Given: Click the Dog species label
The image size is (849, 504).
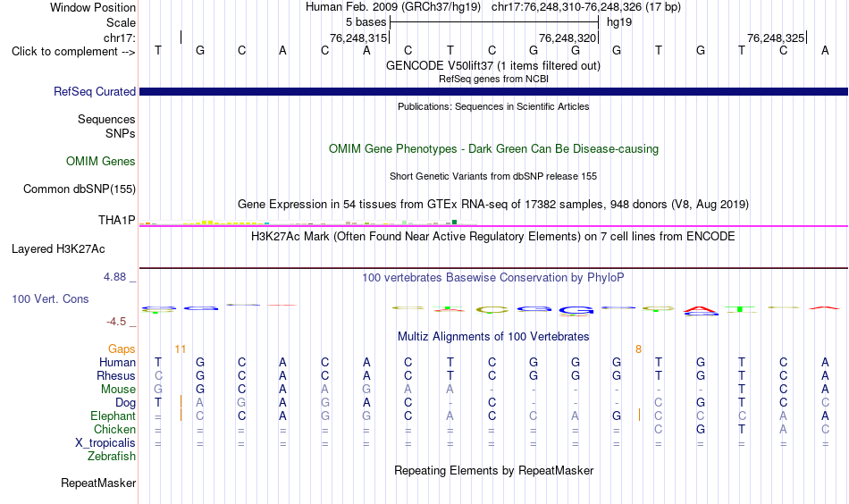Looking at the screenshot, I should click(125, 403).
